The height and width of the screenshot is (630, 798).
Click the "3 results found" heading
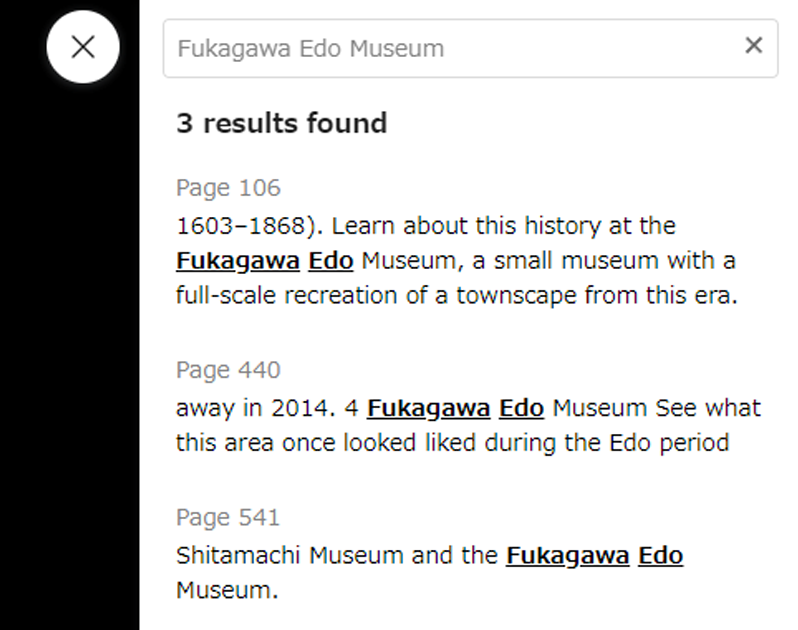281,124
